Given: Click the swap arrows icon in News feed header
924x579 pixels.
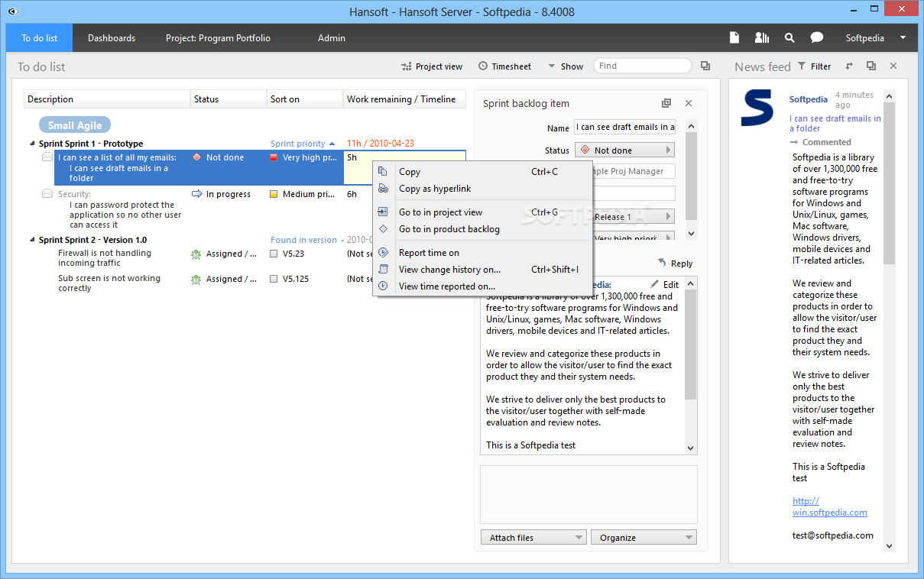Looking at the screenshot, I should click(849, 66).
